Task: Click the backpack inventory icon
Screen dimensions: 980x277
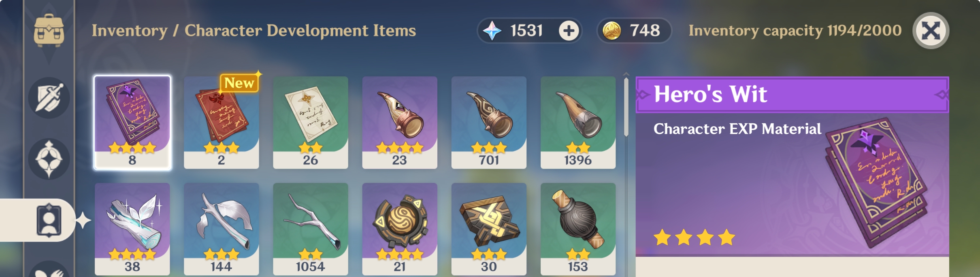Action: click(49, 30)
